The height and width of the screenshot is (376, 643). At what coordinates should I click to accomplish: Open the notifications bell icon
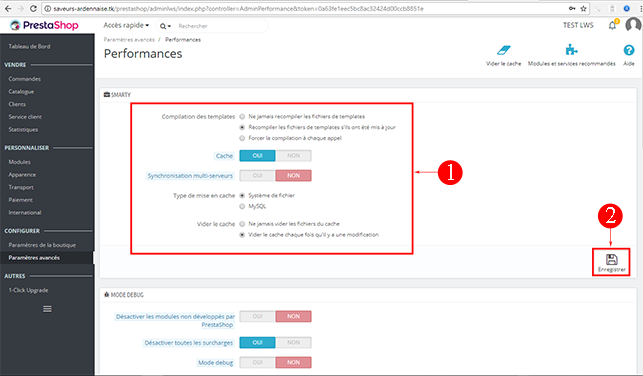coord(613,25)
